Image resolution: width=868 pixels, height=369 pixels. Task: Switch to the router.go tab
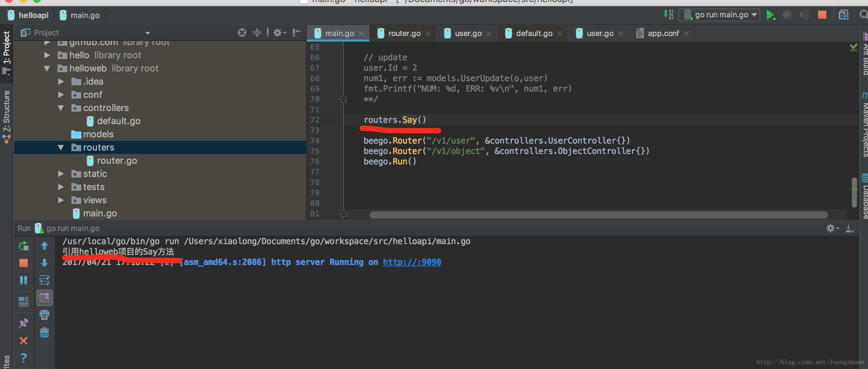404,33
